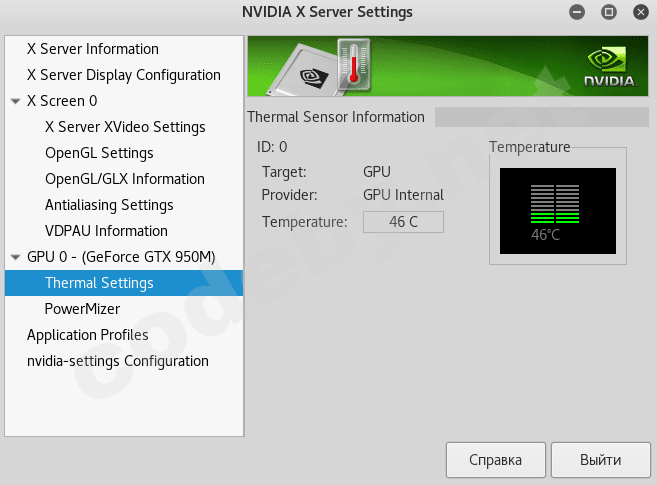Click the temperature gauge graphic
Image resolution: width=657 pixels, height=485 pixels.
[558, 208]
